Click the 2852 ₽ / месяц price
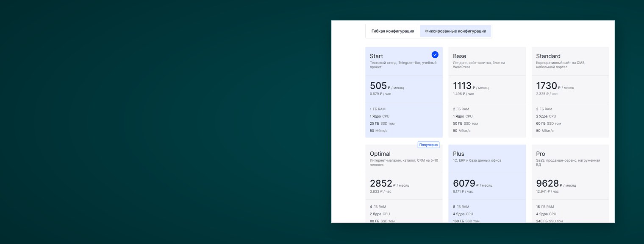 tap(389, 184)
